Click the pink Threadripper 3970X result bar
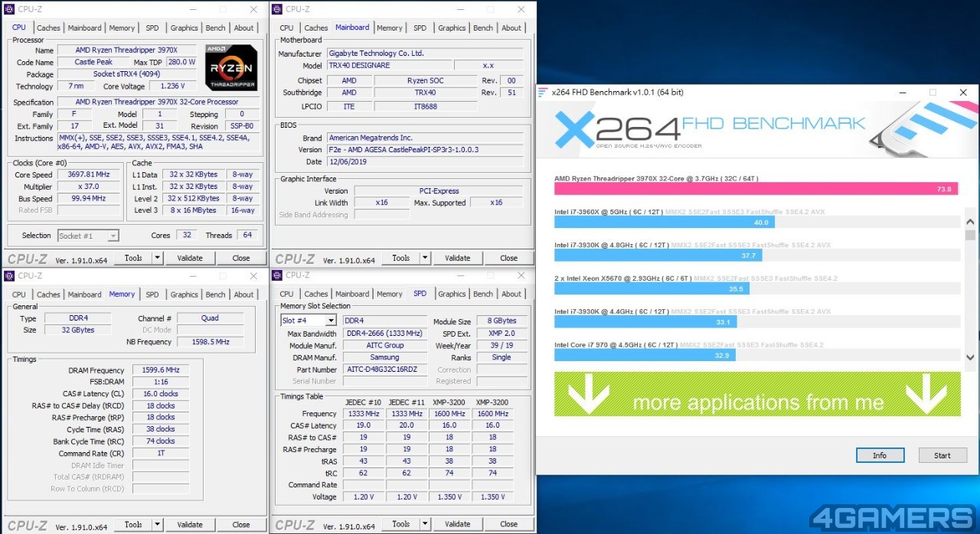 click(756, 189)
